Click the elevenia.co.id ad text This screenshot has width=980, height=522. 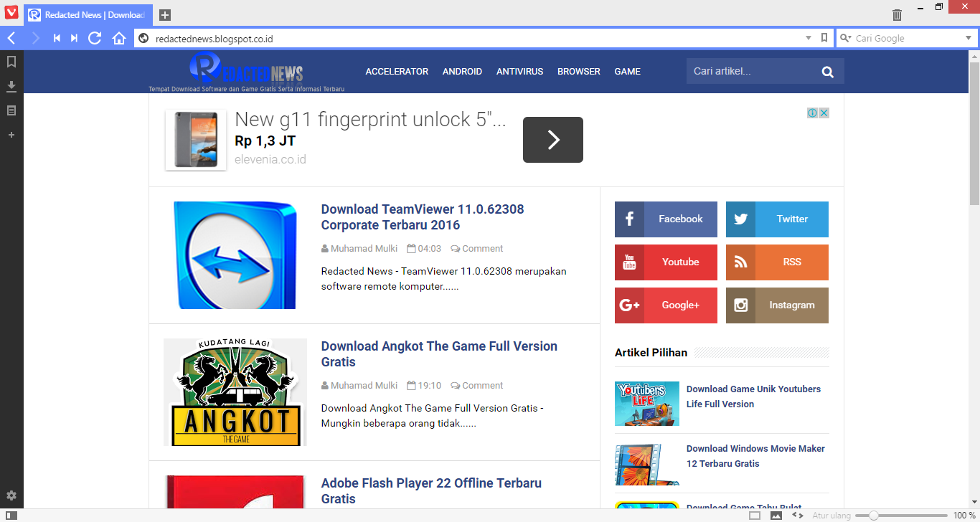tap(270, 159)
